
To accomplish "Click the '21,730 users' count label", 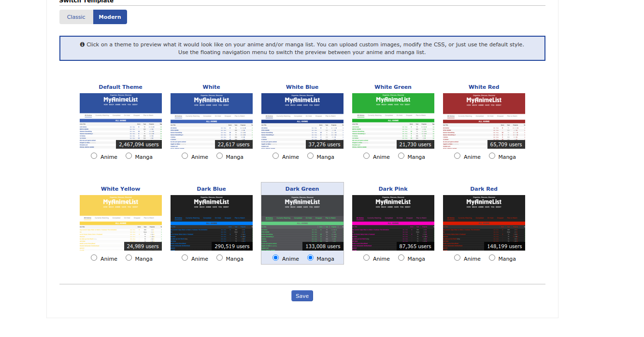I will 415,144.
